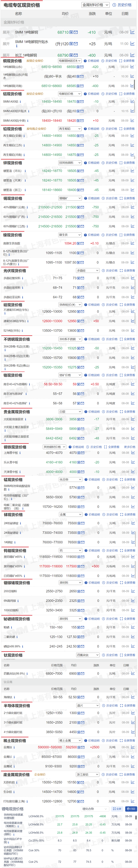
Task: Open 价格说明 in 铜现货价格 section
Action: point(92,61)
